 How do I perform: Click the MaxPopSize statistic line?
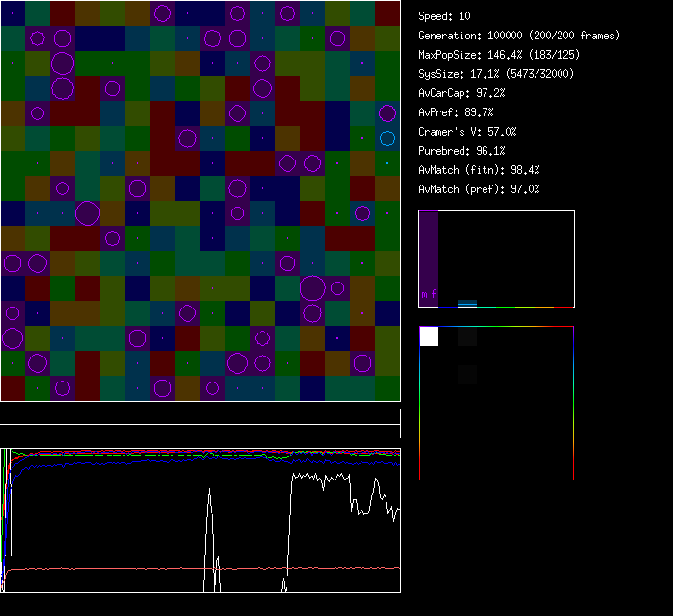click(x=494, y=55)
